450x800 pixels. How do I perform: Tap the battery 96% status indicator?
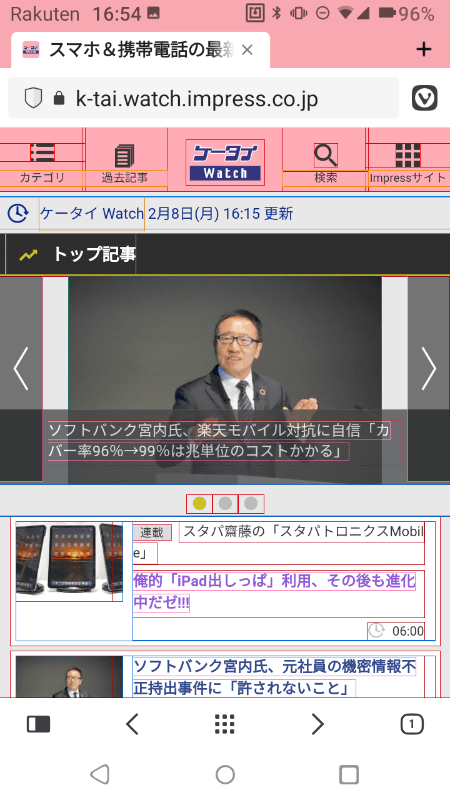tap(407, 14)
